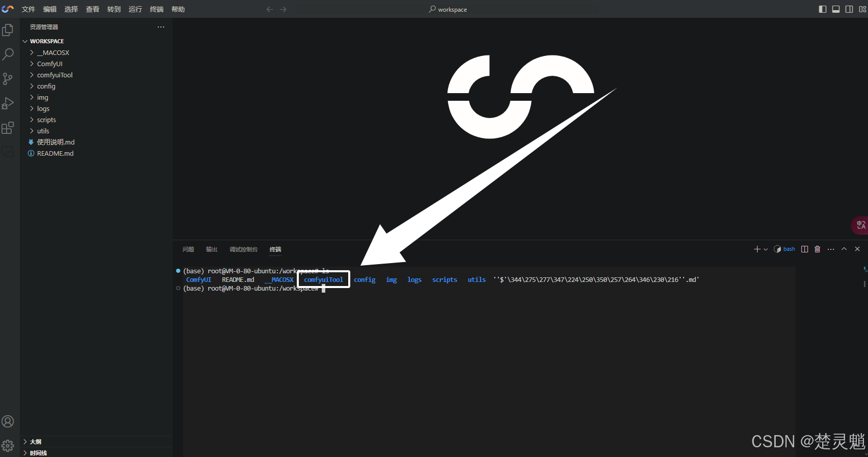Go back with the left arrow

click(x=270, y=9)
